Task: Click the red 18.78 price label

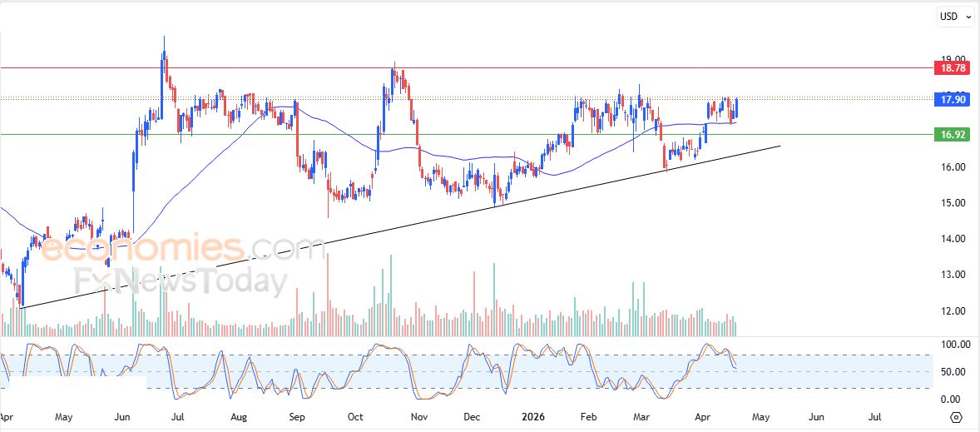Action: [x=952, y=67]
